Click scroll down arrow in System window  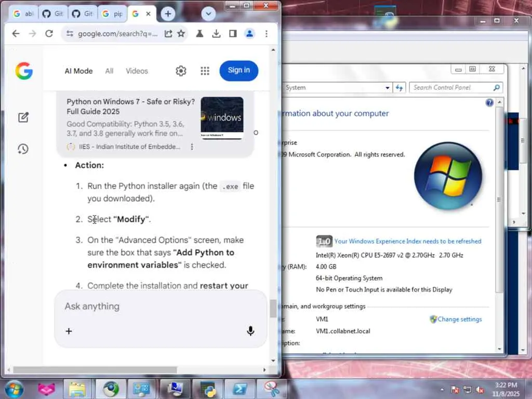[x=499, y=349]
